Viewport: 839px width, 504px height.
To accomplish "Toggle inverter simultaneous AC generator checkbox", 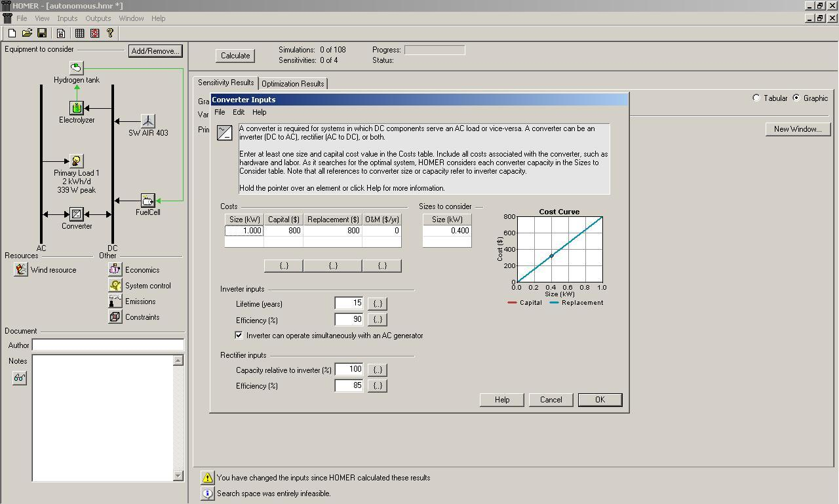I will tap(239, 335).
